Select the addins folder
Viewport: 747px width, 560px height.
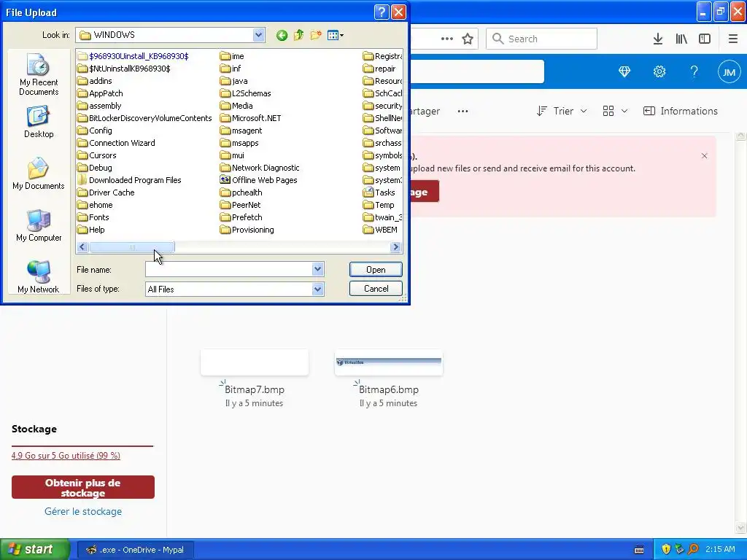point(95,81)
